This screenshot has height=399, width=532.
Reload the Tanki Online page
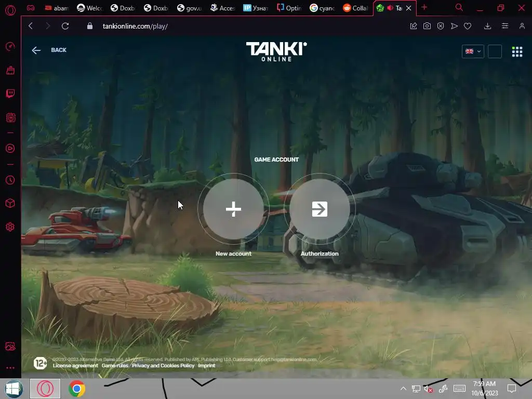point(65,26)
